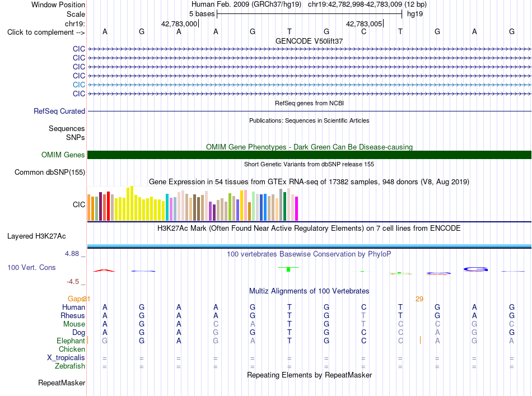Click the GTEx Gene Expression track title
This screenshot has height=396, width=532.
(309, 182)
